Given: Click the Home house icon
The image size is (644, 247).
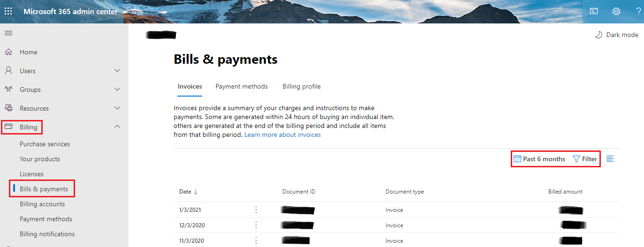Looking at the screenshot, I should coord(8,52).
